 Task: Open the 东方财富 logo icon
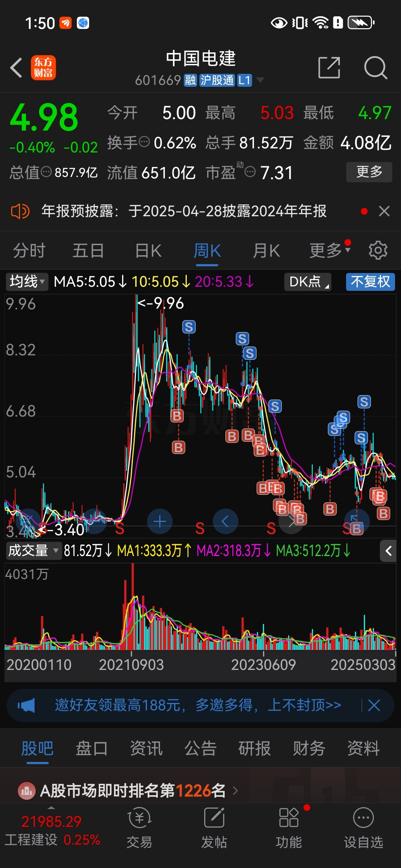tap(43, 68)
